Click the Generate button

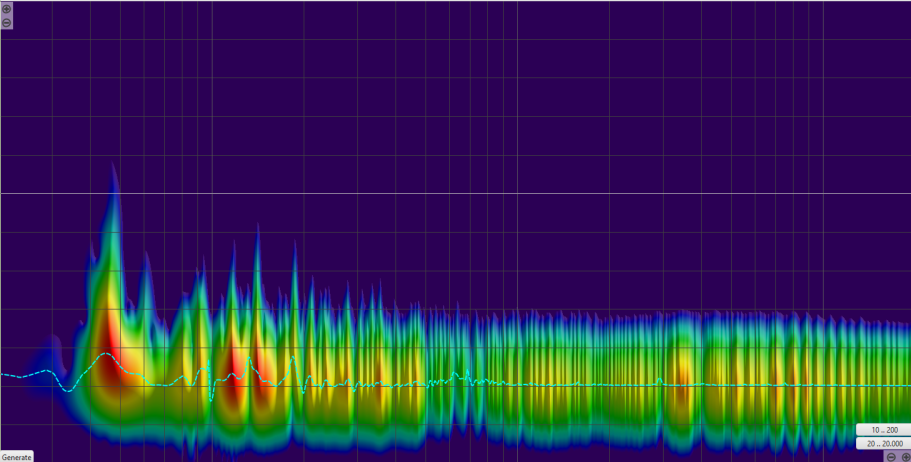tap(16, 457)
